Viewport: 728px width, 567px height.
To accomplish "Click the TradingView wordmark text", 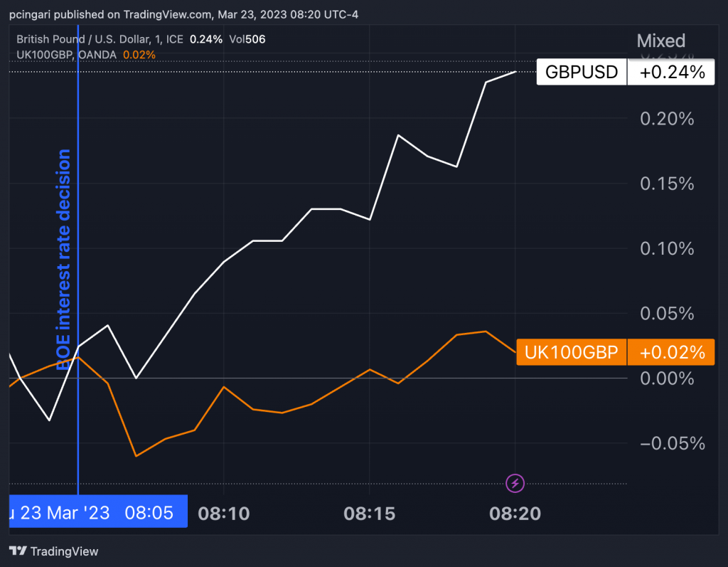I will point(65,551).
